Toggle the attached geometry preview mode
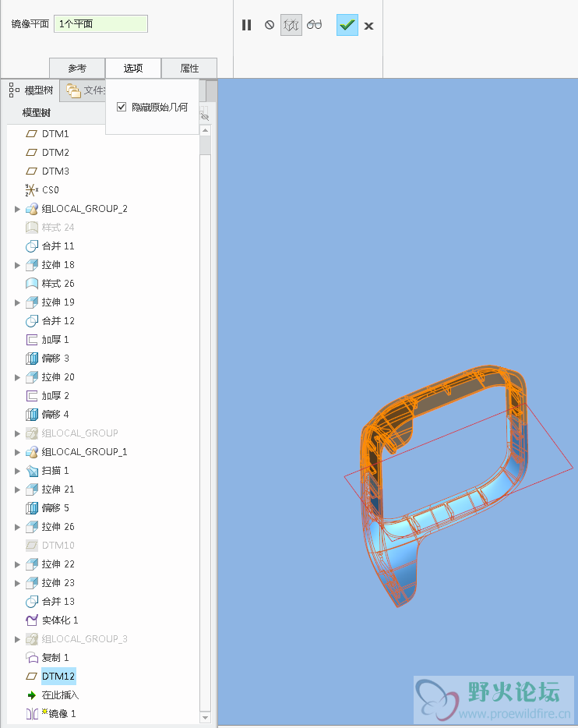The width and height of the screenshot is (578, 728). coord(291,25)
